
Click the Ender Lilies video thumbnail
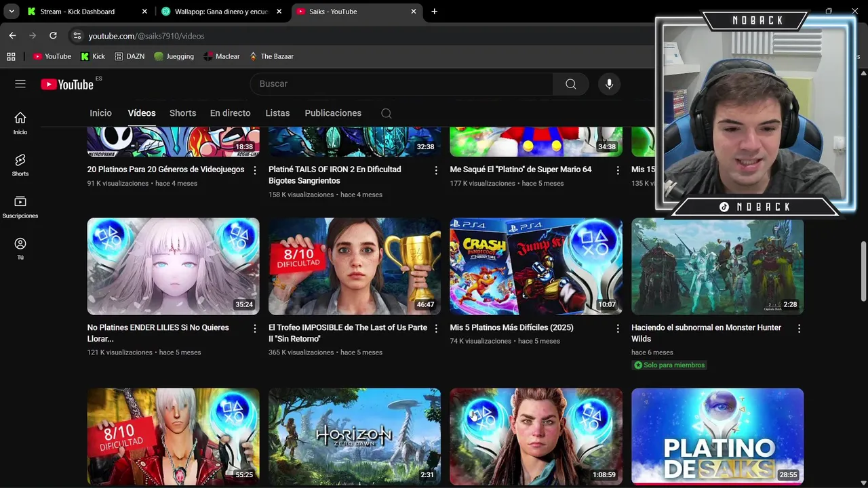pyautogui.click(x=173, y=266)
